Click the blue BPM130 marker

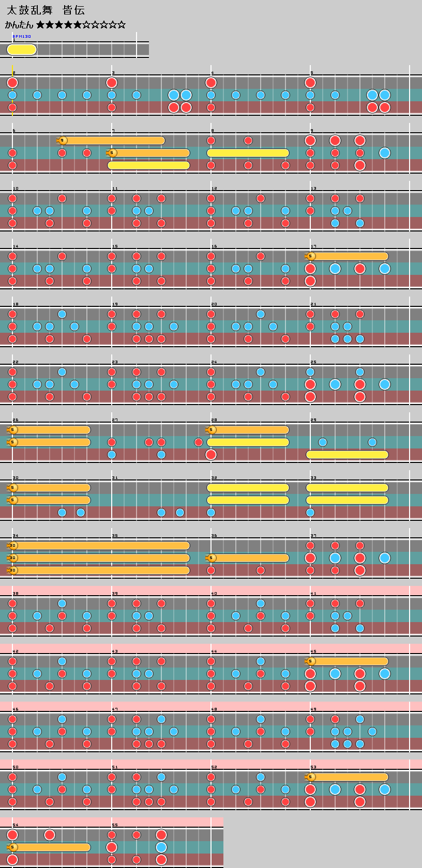(x=22, y=37)
